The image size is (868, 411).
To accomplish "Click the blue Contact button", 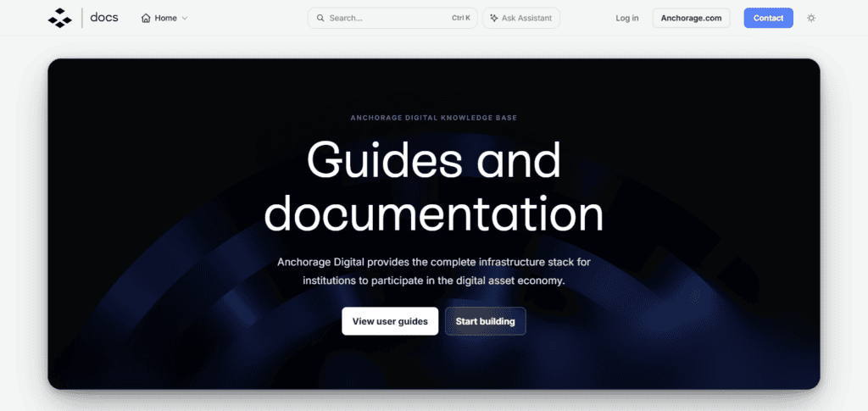I will pyautogui.click(x=768, y=18).
